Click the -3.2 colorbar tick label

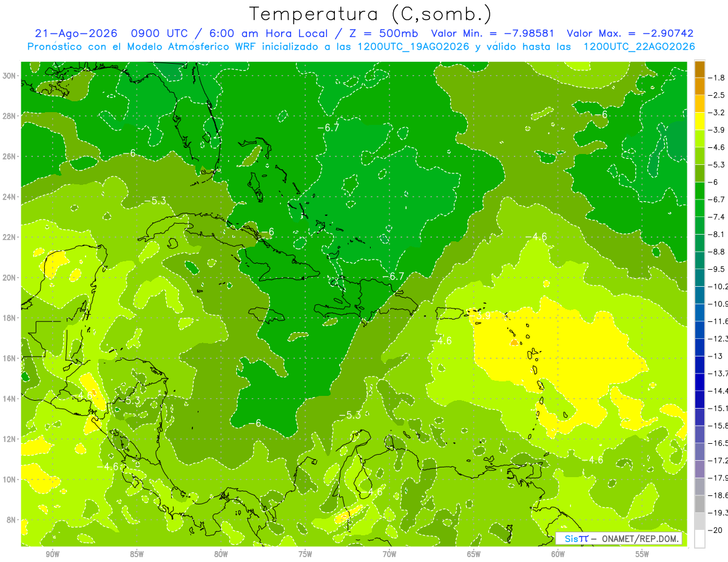click(x=717, y=113)
